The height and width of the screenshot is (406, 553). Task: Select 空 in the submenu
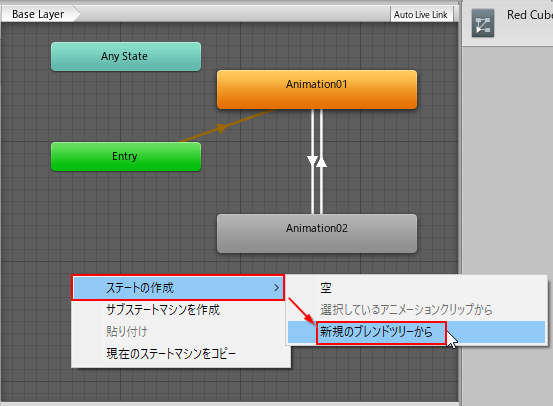[x=326, y=288]
